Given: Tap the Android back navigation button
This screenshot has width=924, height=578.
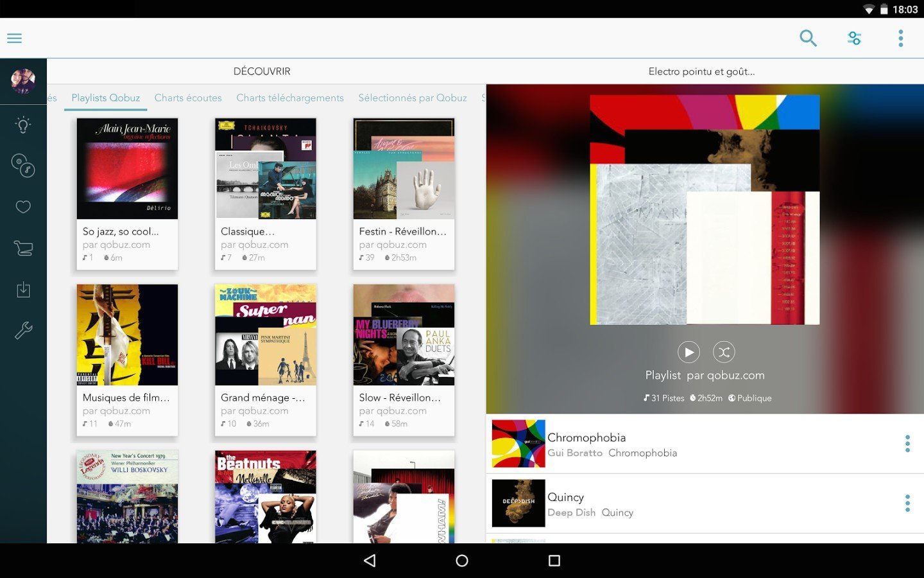Looking at the screenshot, I should pos(370,561).
